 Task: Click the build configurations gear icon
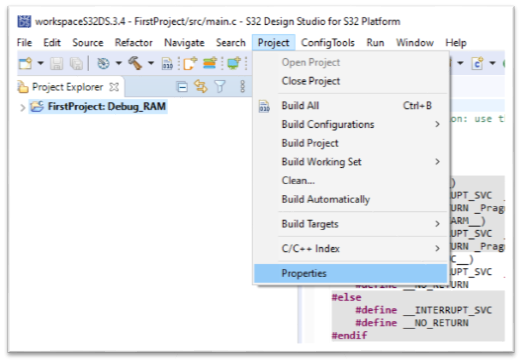103,63
